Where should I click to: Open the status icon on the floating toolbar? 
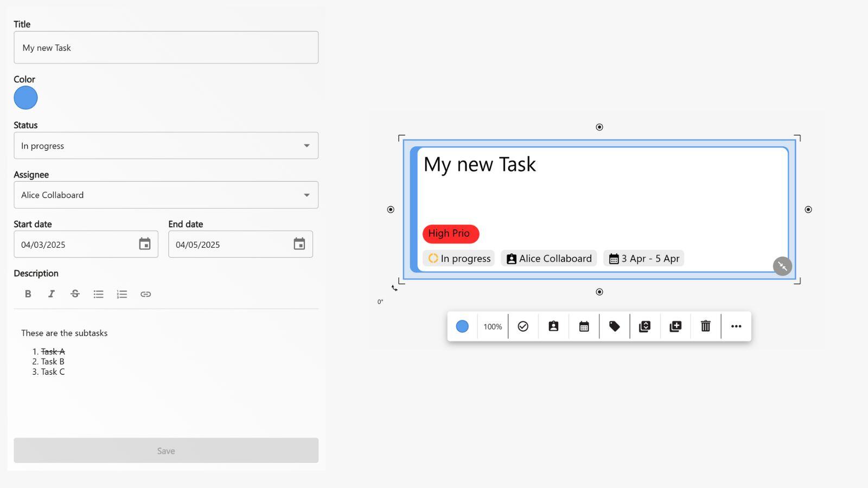click(522, 326)
